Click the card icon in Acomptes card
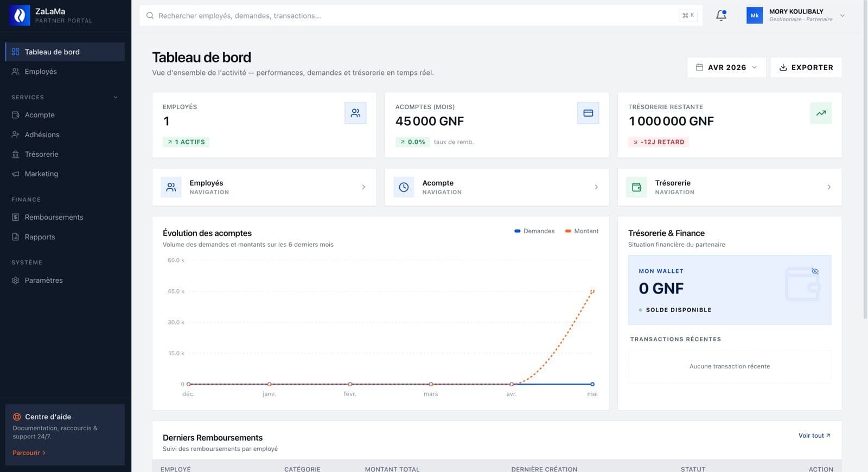The image size is (868, 472). [x=588, y=113]
